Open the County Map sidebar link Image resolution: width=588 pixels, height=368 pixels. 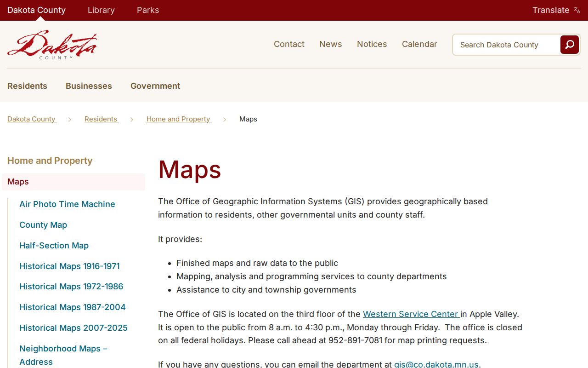coord(43,225)
